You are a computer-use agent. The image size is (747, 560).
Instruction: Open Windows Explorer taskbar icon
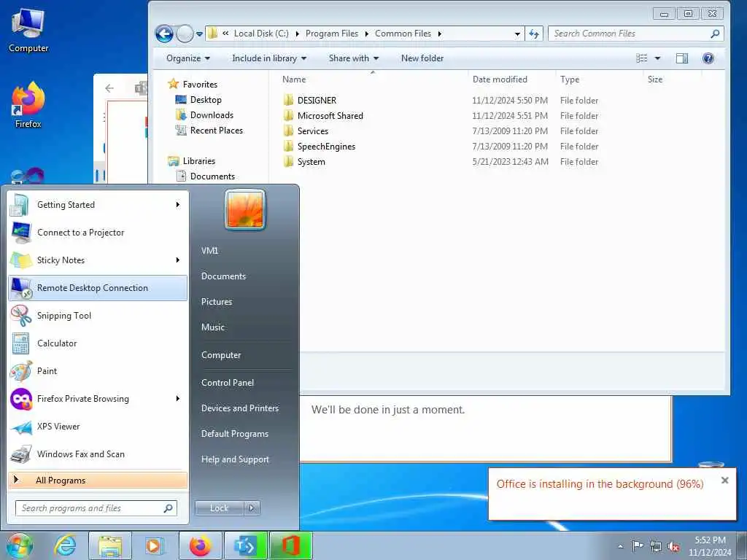(110, 545)
